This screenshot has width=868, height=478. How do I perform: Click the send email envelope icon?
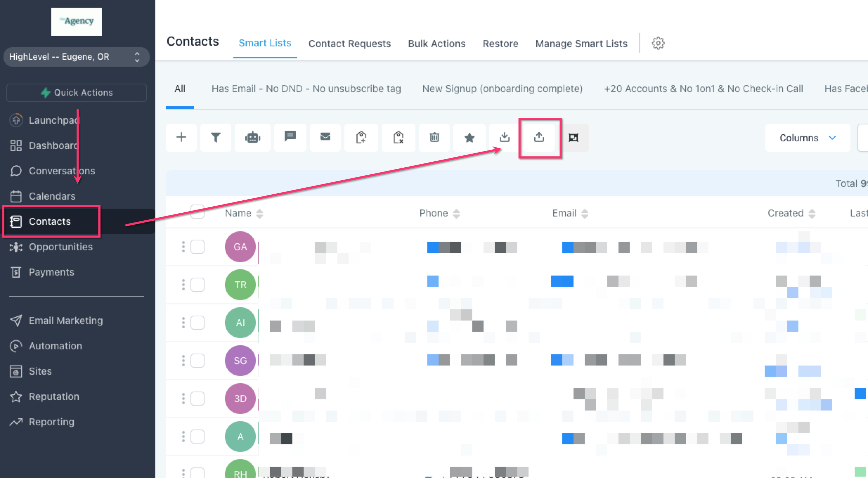click(x=325, y=137)
